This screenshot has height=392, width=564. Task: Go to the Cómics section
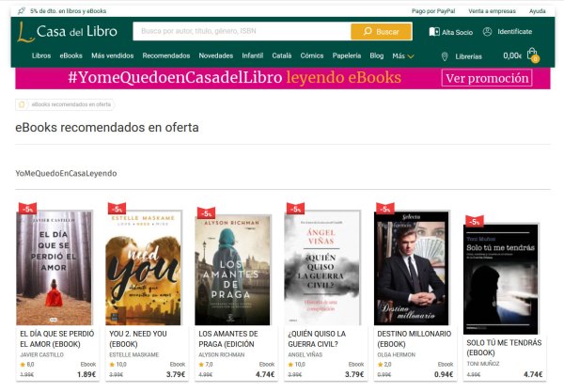coord(312,55)
